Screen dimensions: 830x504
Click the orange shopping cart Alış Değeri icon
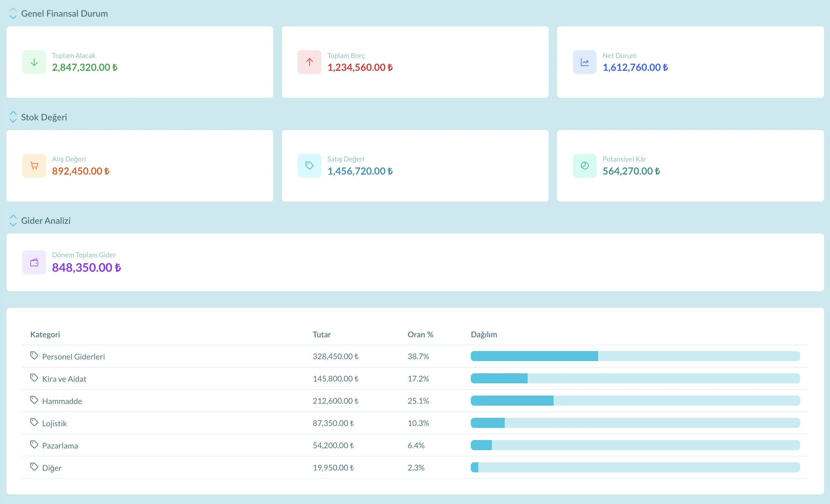[x=34, y=165]
